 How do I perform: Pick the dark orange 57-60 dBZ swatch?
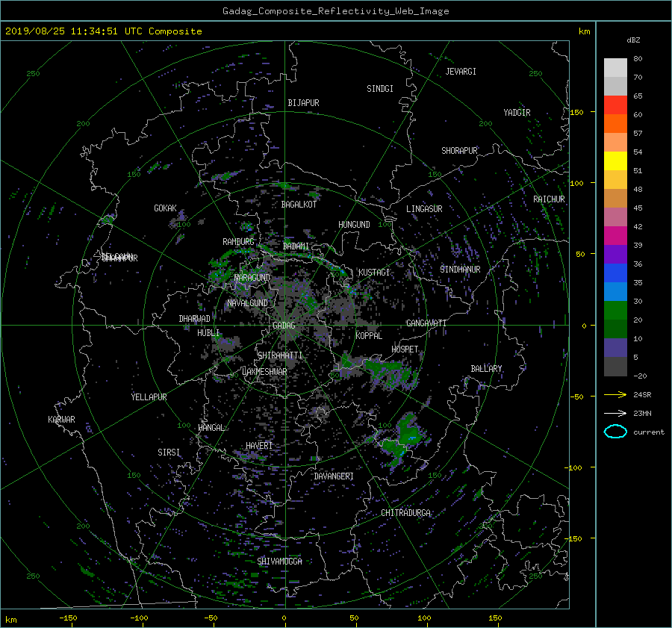615,123
